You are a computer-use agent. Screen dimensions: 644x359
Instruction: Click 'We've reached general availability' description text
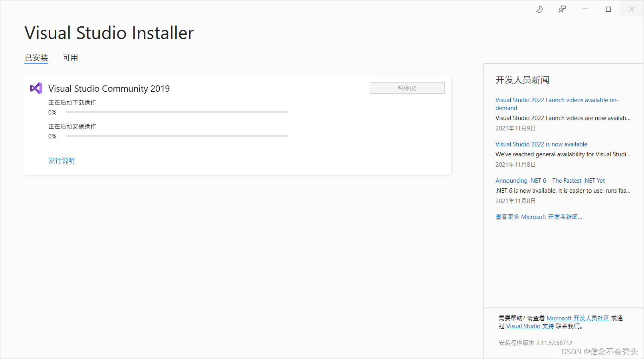563,154
